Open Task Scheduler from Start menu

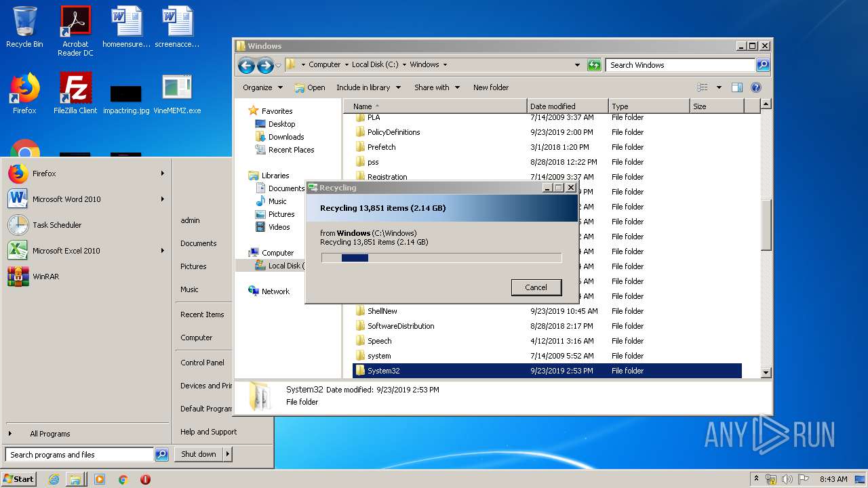(x=57, y=225)
